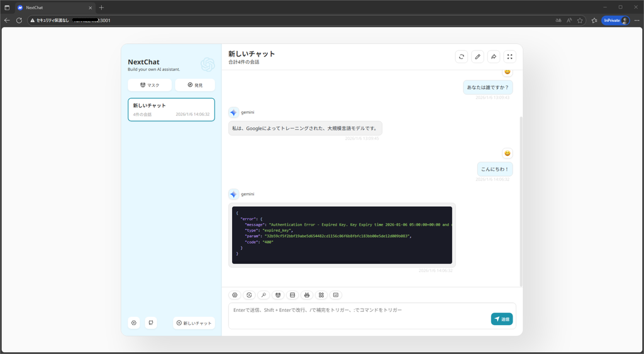Click the 新しいチャット button at sidebar bottom
The height and width of the screenshot is (354, 644).
(x=194, y=323)
